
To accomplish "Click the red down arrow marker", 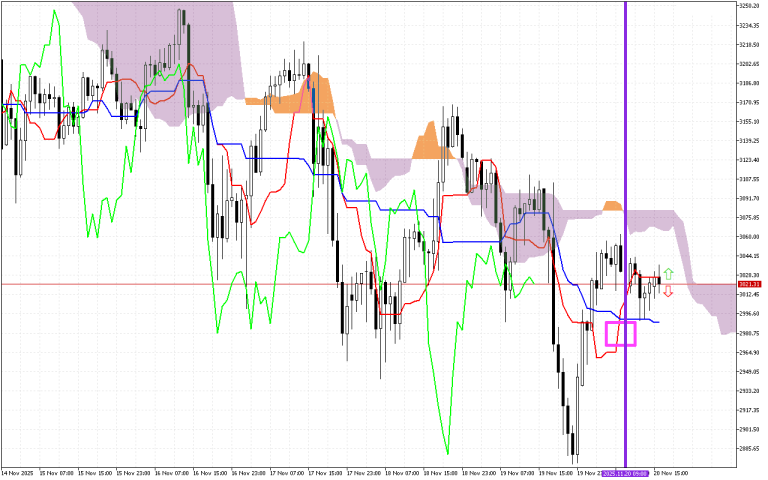I will tap(668, 291).
